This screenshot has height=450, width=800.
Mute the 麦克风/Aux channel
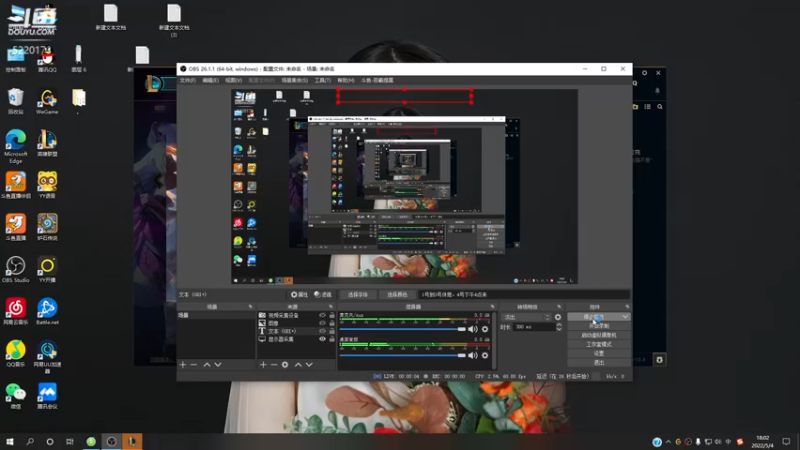pyautogui.click(x=473, y=329)
